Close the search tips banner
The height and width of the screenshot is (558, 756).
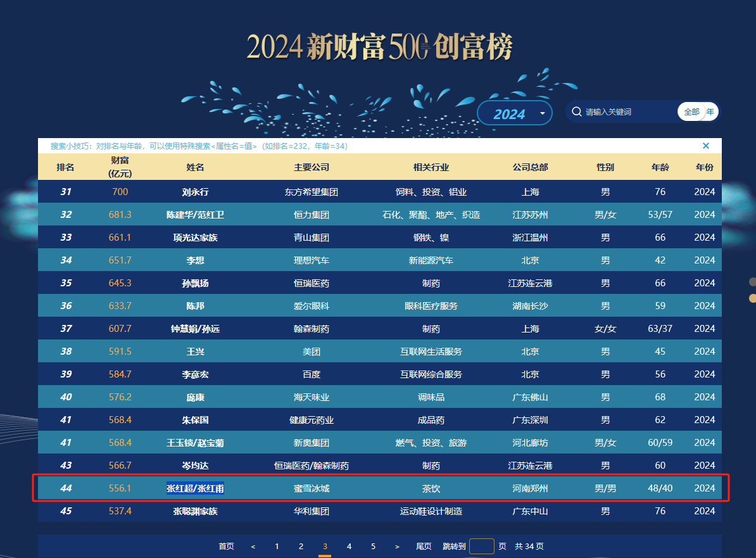pyautogui.click(x=706, y=146)
